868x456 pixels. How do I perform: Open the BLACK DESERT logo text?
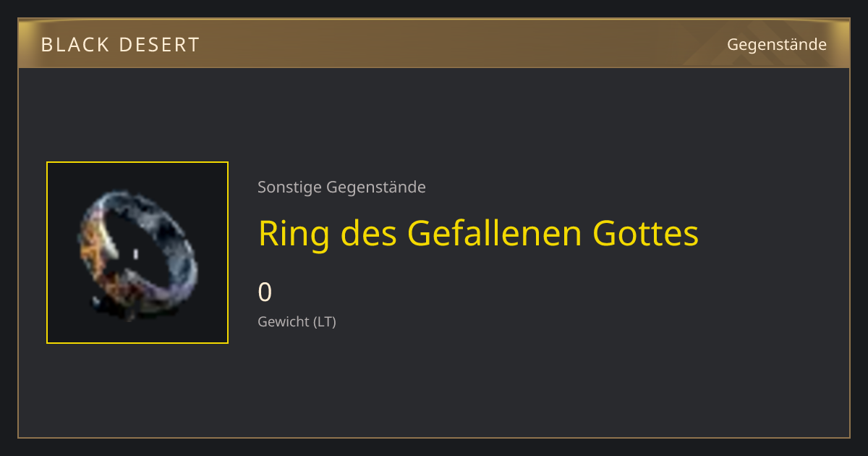[x=120, y=45]
